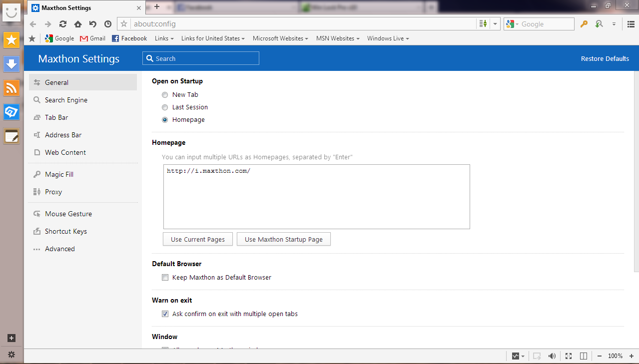Screen dimensions: 639x364
Task: Open the Downloads sidebar icon
Action: [11, 64]
